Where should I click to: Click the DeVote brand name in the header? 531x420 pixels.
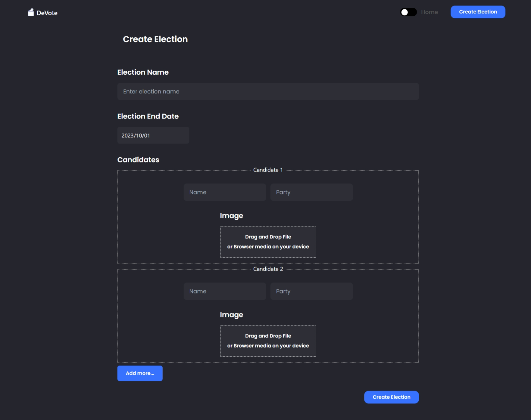click(x=47, y=13)
